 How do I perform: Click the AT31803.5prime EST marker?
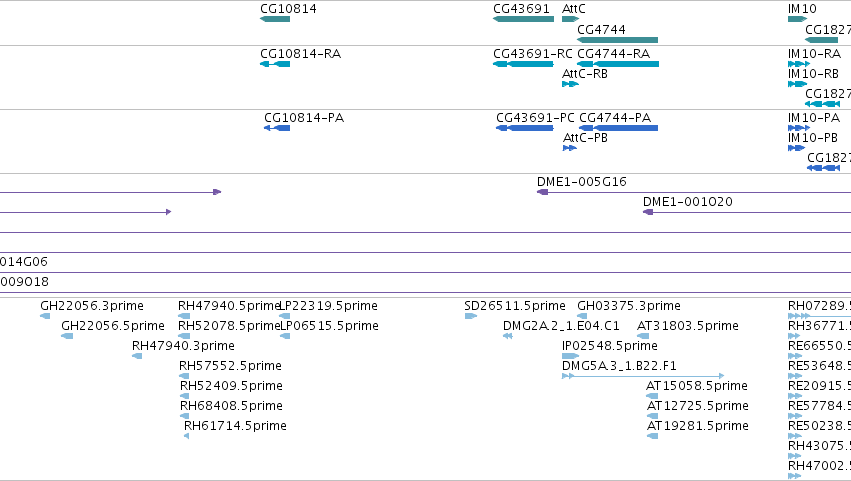pos(643,336)
